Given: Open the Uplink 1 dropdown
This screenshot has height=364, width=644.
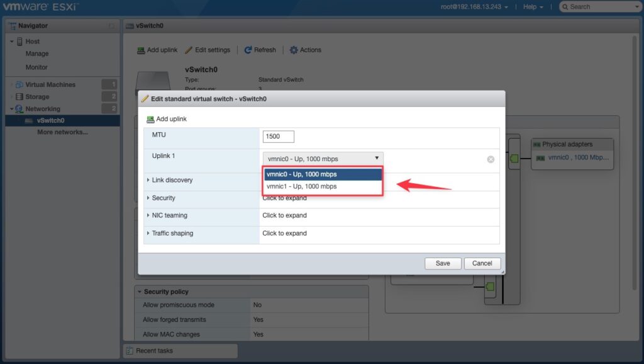Looking at the screenshot, I should pyautogui.click(x=323, y=159).
